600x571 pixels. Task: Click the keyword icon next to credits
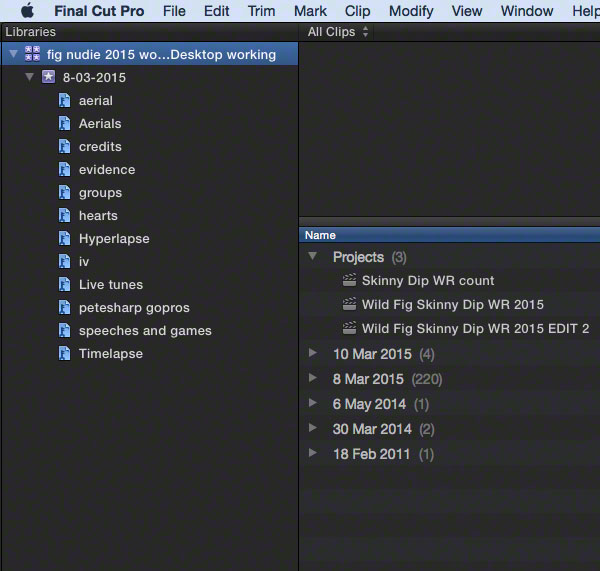pyautogui.click(x=64, y=147)
